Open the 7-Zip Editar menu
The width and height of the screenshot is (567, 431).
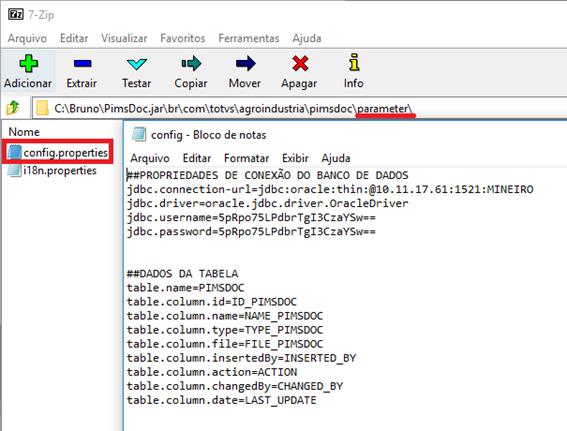coord(74,38)
